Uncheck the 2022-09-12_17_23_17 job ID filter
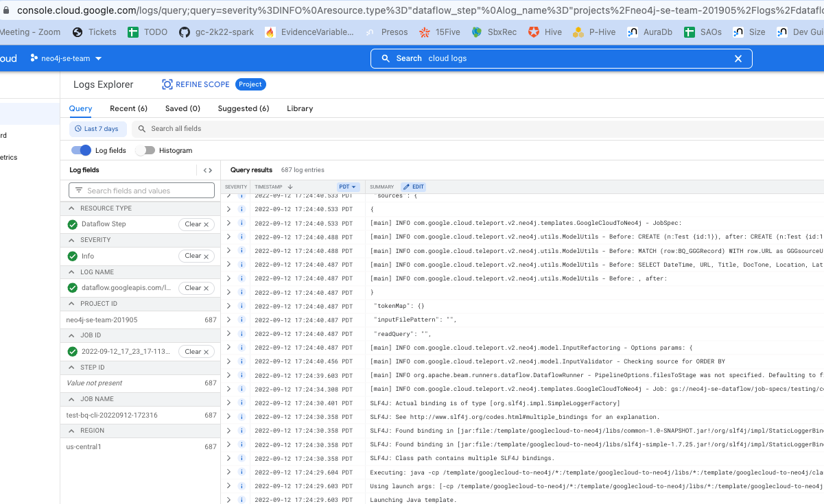824x504 pixels. coord(72,352)
